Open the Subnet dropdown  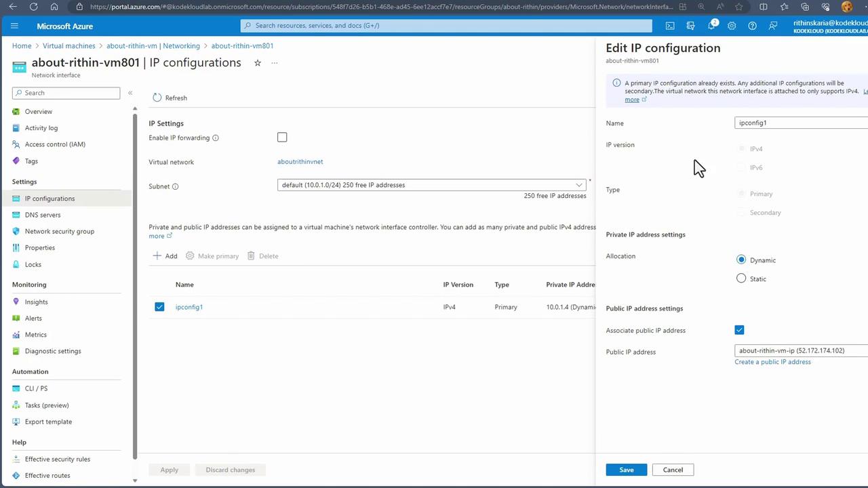point(431,185)
